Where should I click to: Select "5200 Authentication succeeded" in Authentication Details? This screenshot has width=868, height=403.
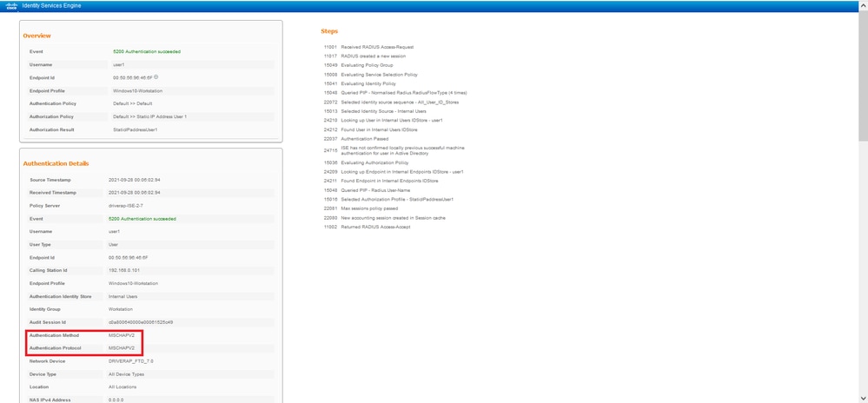(x=142, y=219)
